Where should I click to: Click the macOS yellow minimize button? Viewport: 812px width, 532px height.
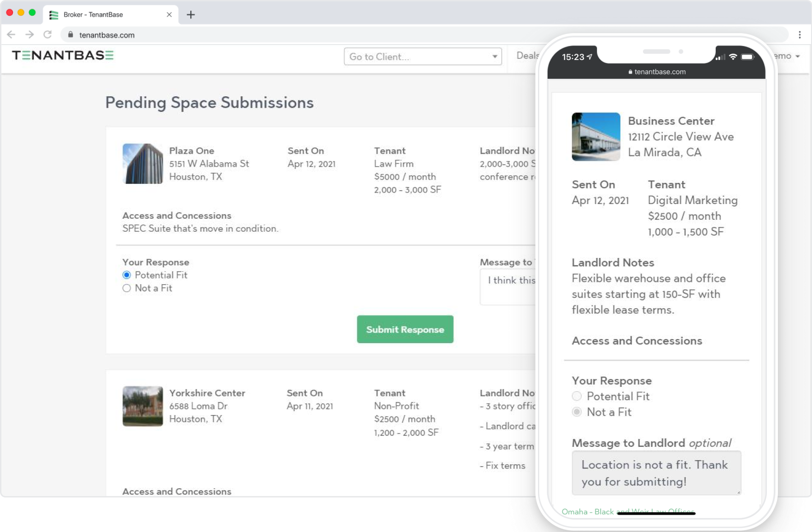pyautogui.click(x=21, y=12)
